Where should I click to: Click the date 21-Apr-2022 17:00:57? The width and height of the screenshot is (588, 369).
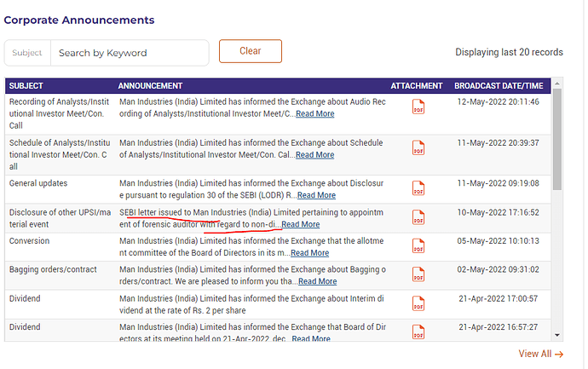pyautogui.click(x=498, y=298)
